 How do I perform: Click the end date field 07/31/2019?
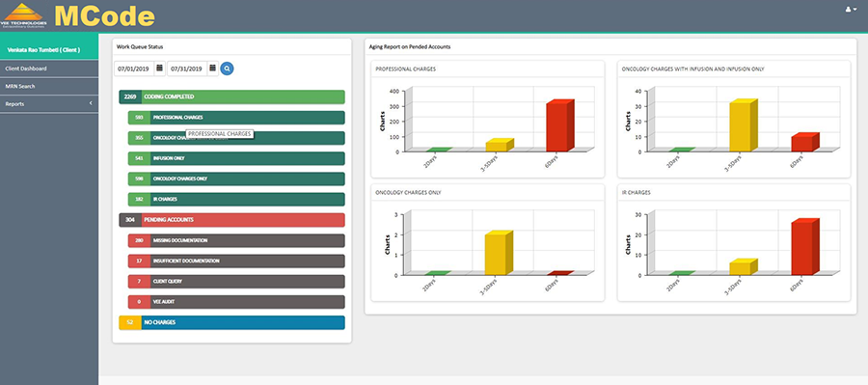(x=188, y=69)
